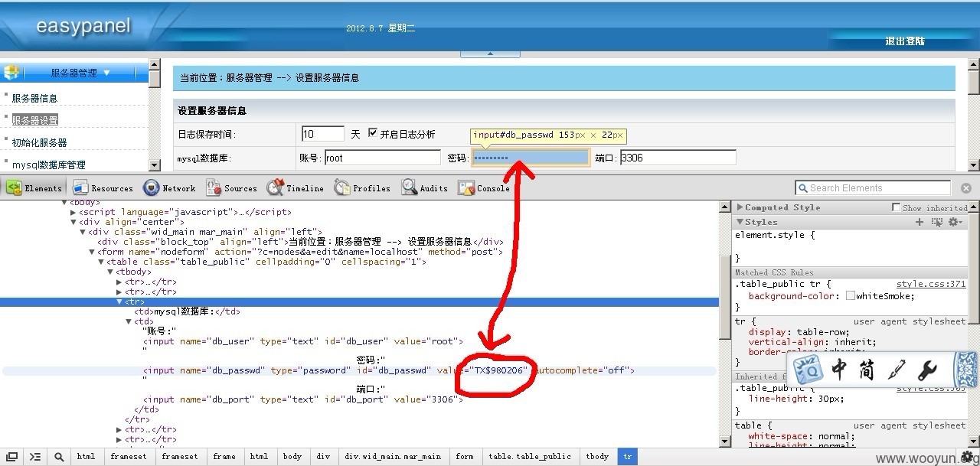
Task: Expand the script language javascript node
Action: (73, 212)
